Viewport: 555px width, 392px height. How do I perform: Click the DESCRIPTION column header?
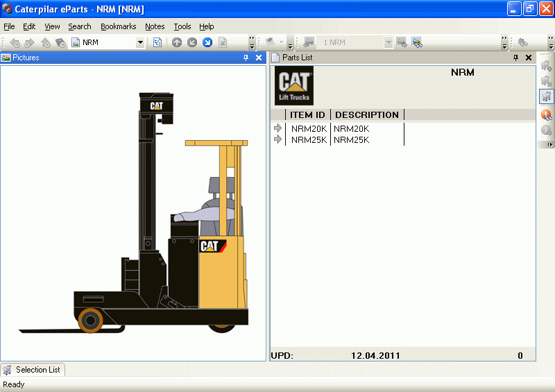[367, 114]
